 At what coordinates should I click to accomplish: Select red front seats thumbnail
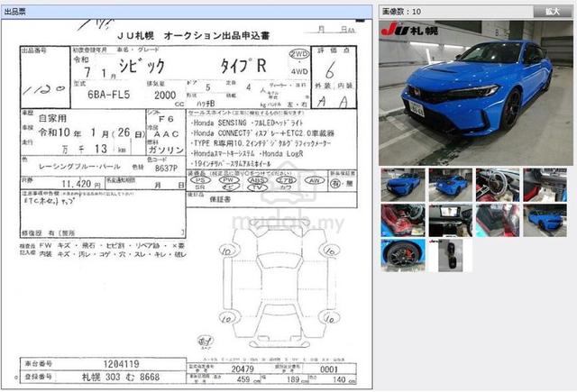tap(403, 220)
